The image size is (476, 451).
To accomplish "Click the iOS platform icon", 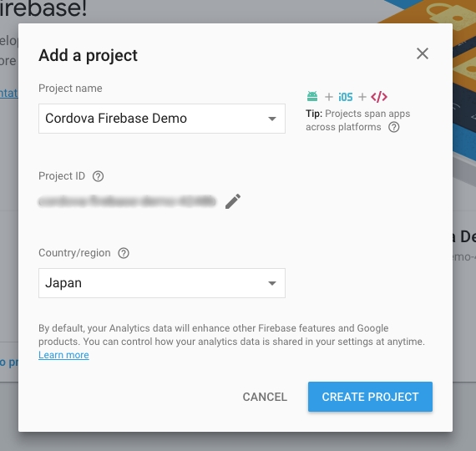I will pos(346,97).
